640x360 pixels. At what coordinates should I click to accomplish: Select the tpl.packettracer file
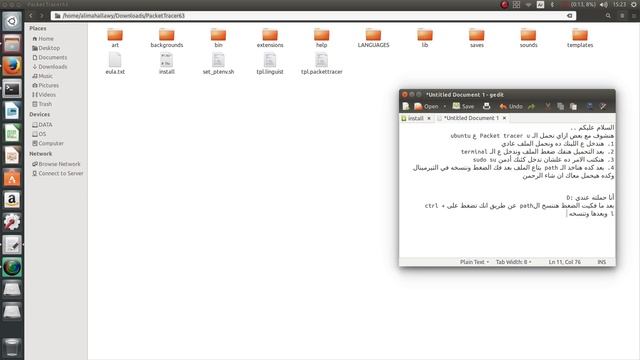322,64
